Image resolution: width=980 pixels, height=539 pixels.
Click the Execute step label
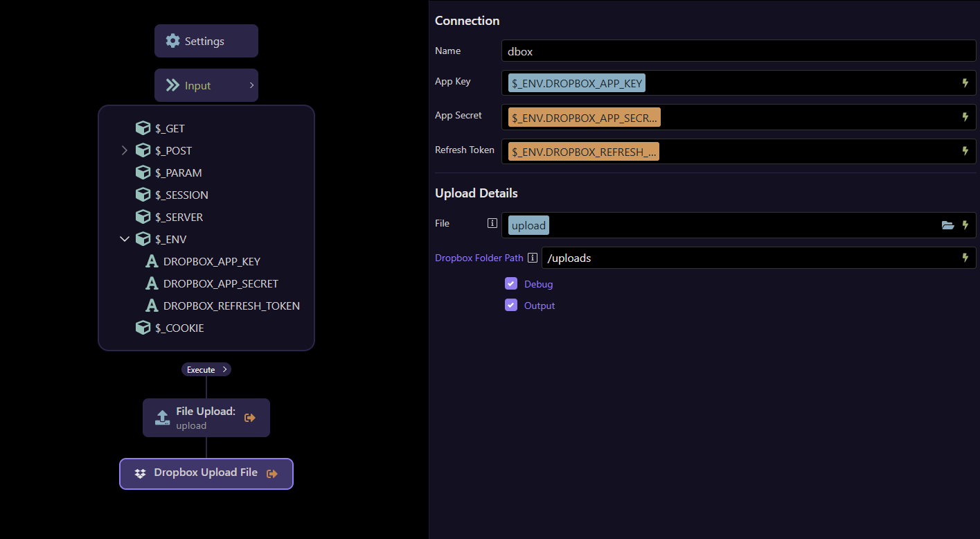[202, 369]
